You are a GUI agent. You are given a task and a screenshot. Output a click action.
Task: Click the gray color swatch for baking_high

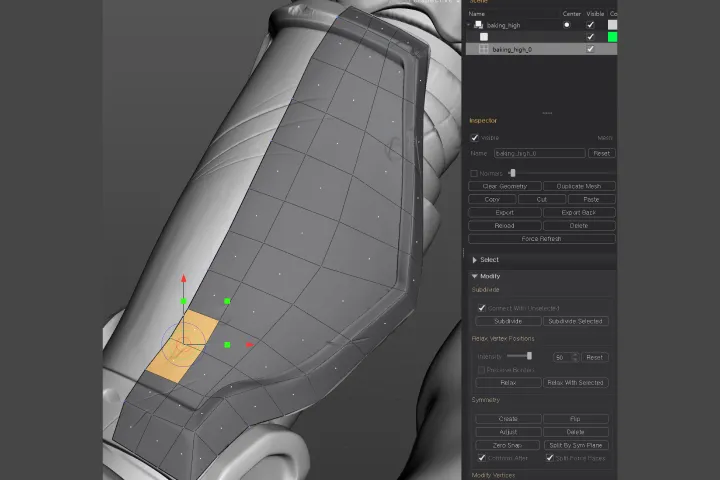613,25
